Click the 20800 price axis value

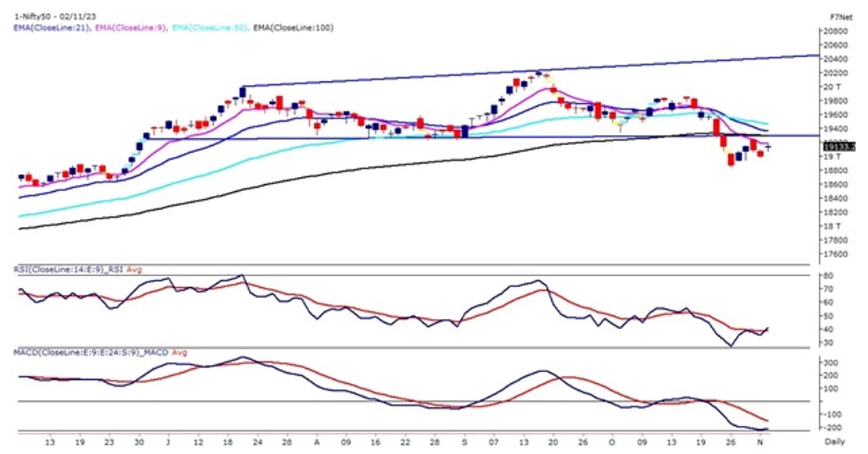(836, 31)
